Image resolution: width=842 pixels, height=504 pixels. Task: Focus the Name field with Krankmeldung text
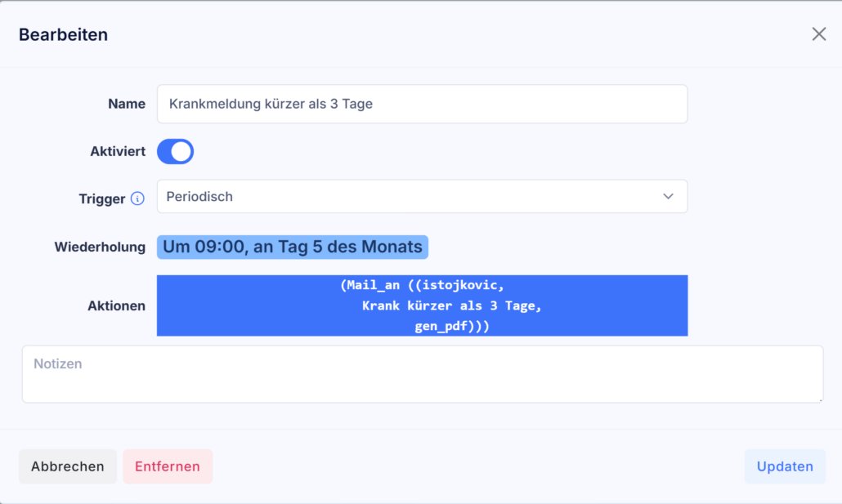pos(422,104)
